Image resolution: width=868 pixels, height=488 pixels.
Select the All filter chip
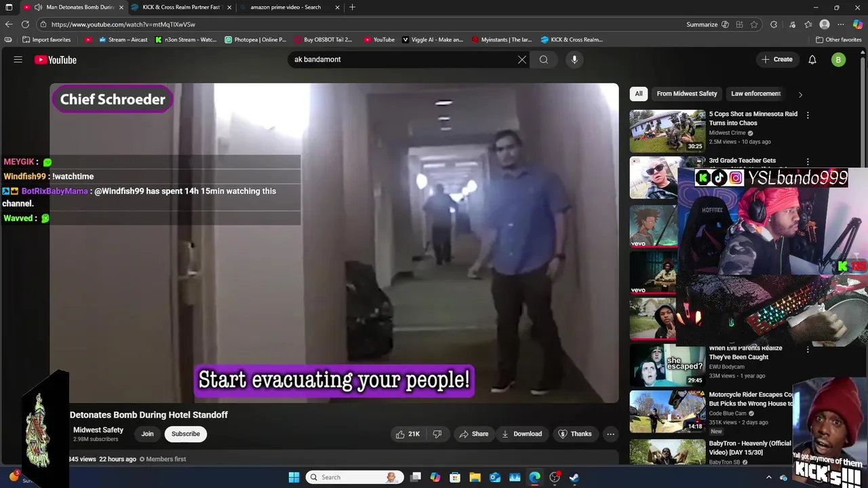639,94
